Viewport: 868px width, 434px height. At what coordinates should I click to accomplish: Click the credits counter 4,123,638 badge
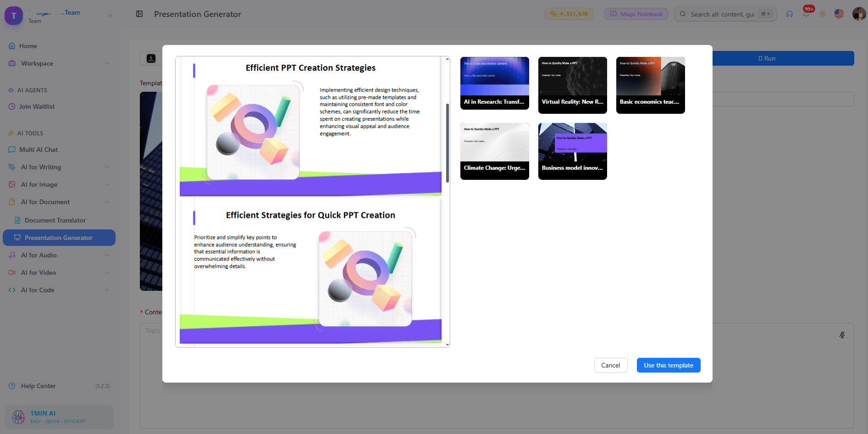[569, 14]
